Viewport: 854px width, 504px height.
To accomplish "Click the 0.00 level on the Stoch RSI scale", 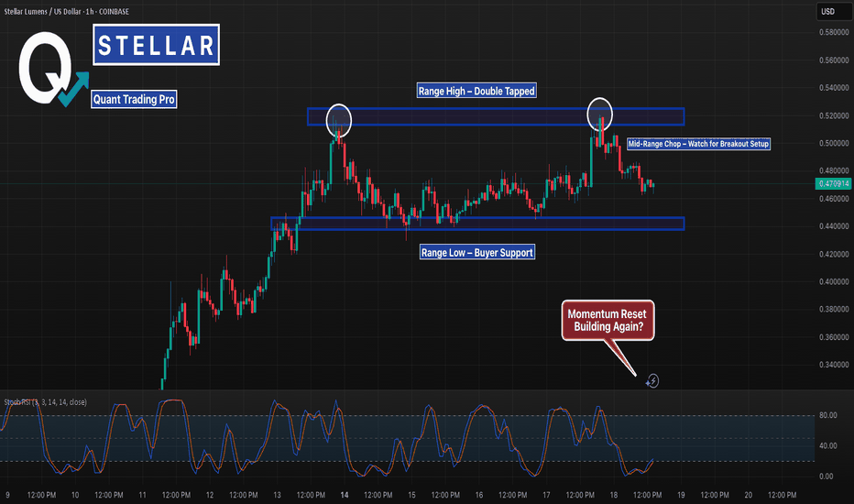I will 827,477.
